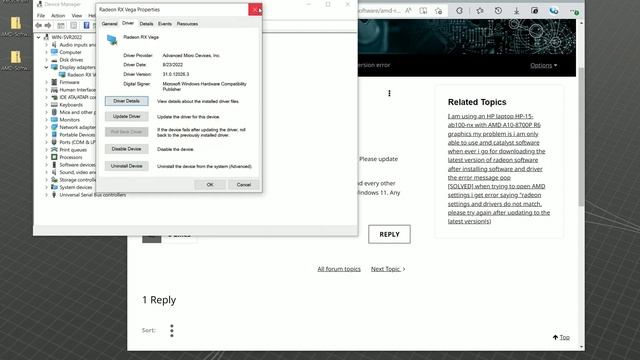Screen dimensions: 640x360
Task: Click the show/hide console tree toolbar icon
Action: (x=61, y=25)
